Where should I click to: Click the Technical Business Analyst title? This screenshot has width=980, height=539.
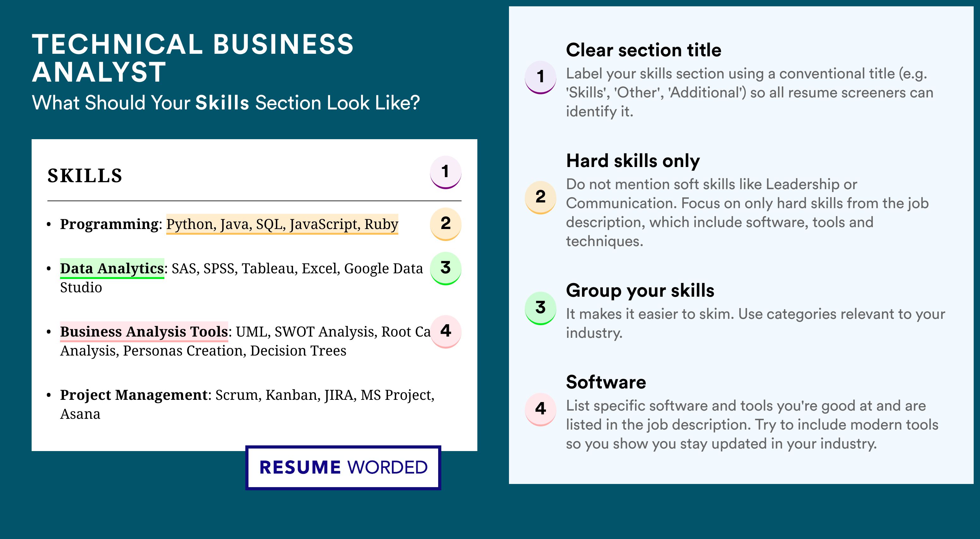pos(193,58)
